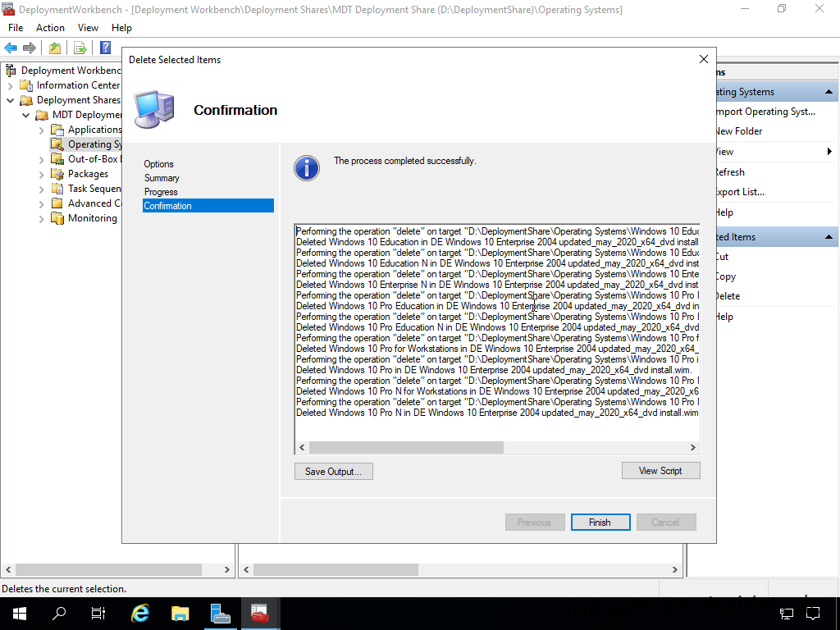Screen dimensions: 840x630
Task: Expand the Packages tree node
Action: (41, 175)
